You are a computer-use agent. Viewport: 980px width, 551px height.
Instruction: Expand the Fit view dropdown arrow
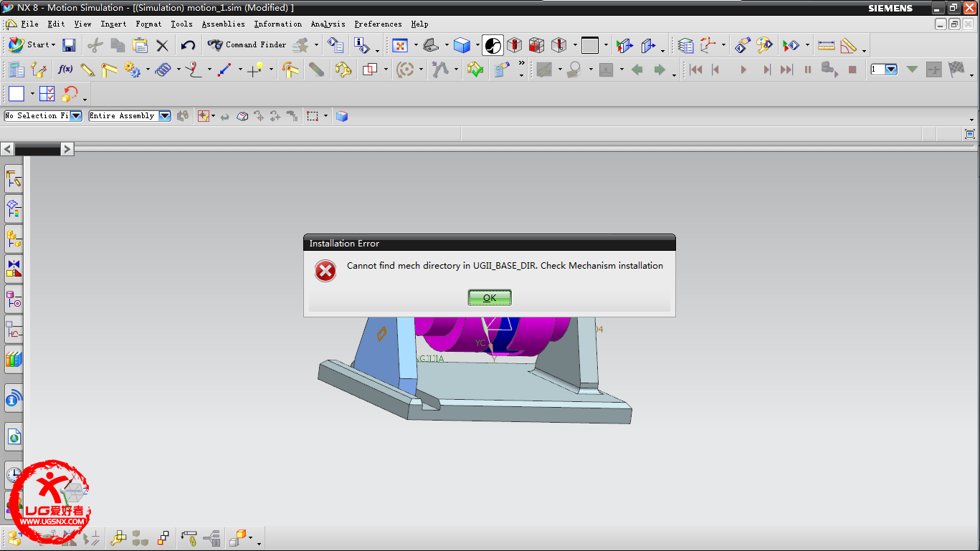point(416,46)
